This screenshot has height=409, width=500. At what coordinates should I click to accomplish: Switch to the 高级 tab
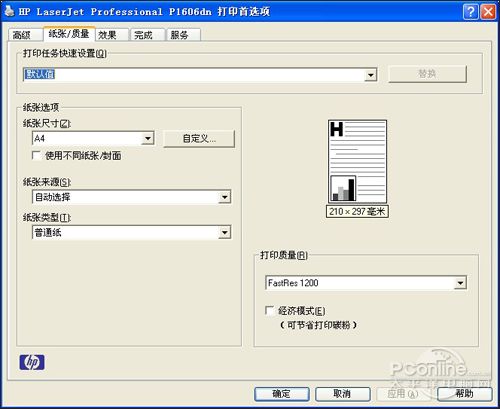coord(25,35)
